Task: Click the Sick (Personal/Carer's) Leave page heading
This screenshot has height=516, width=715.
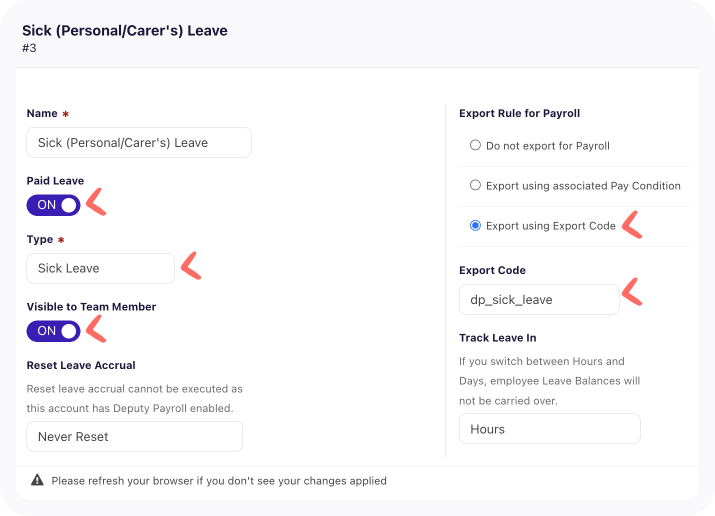Action: 124,31
